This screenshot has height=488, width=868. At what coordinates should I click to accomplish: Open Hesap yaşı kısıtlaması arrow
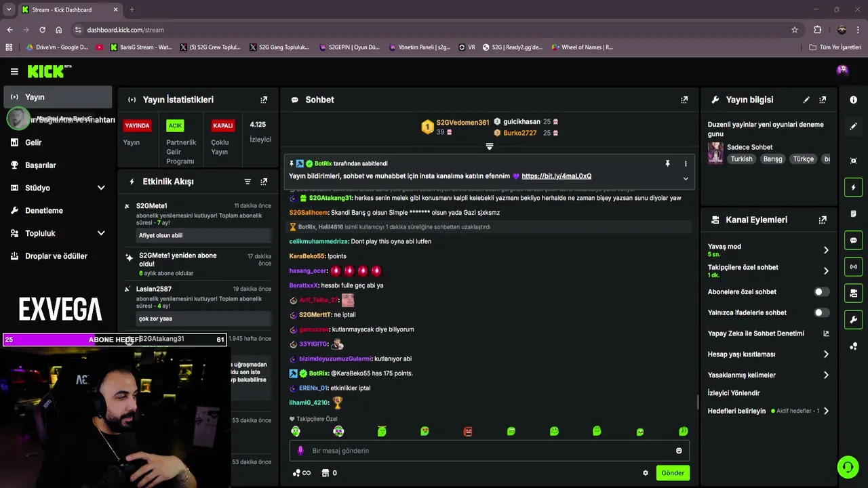click(x=826, y=354)
